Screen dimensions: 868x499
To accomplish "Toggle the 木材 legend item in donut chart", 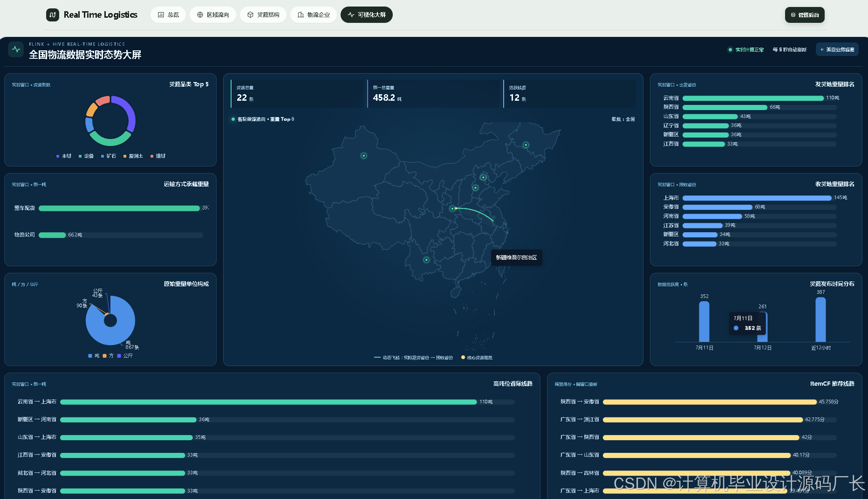I will point(64,156).
